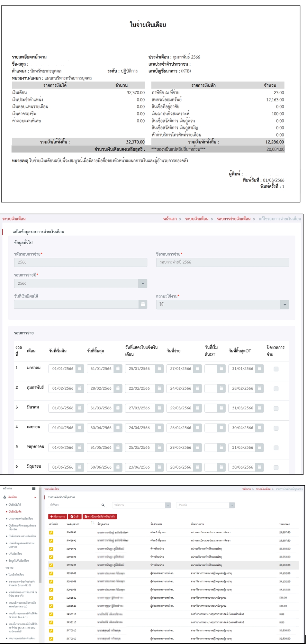Click รอบการจ่ายเงินเดือน breadcrumb link

(x=233, y=219)
